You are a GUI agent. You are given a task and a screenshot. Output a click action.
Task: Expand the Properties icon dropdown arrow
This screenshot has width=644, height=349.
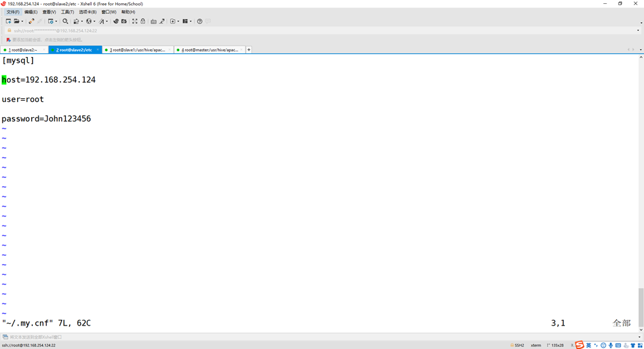coord(56,22)
